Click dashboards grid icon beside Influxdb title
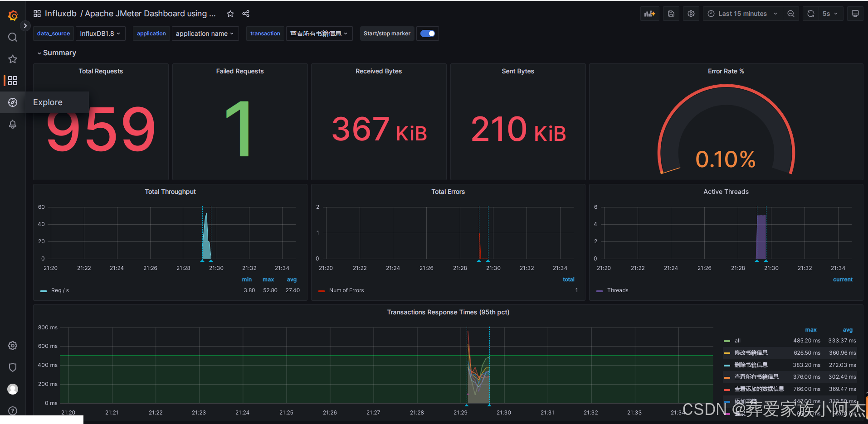The image size is (868, 424). pos(37,14)
